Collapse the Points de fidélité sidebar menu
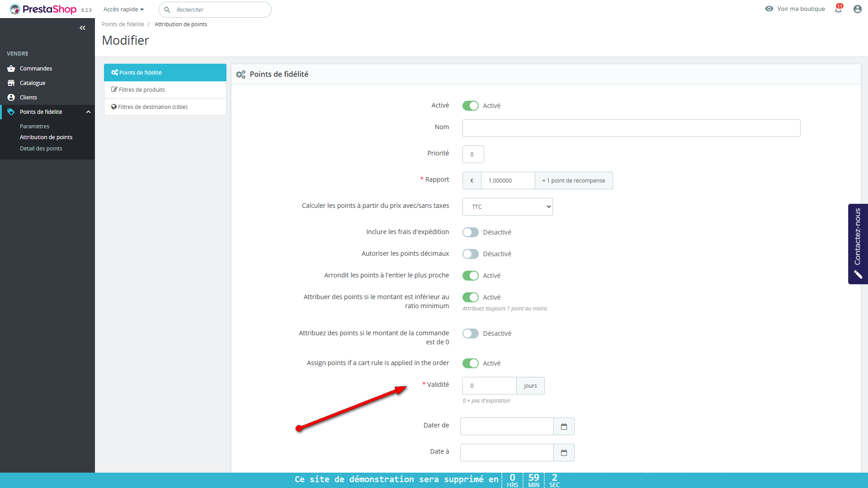 click(89, 112)
